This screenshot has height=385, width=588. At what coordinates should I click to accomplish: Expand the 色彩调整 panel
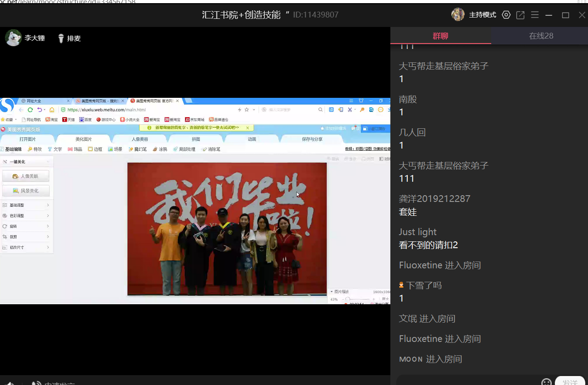point(26,216)
